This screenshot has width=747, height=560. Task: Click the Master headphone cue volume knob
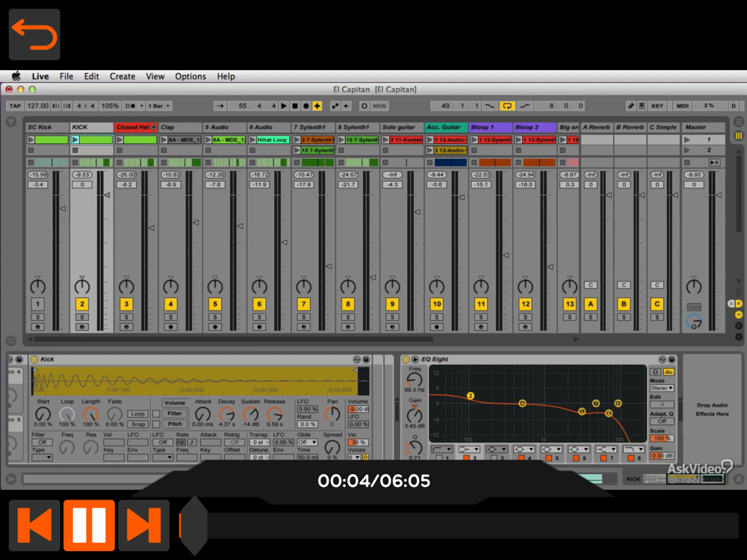[x=694, y=321]
